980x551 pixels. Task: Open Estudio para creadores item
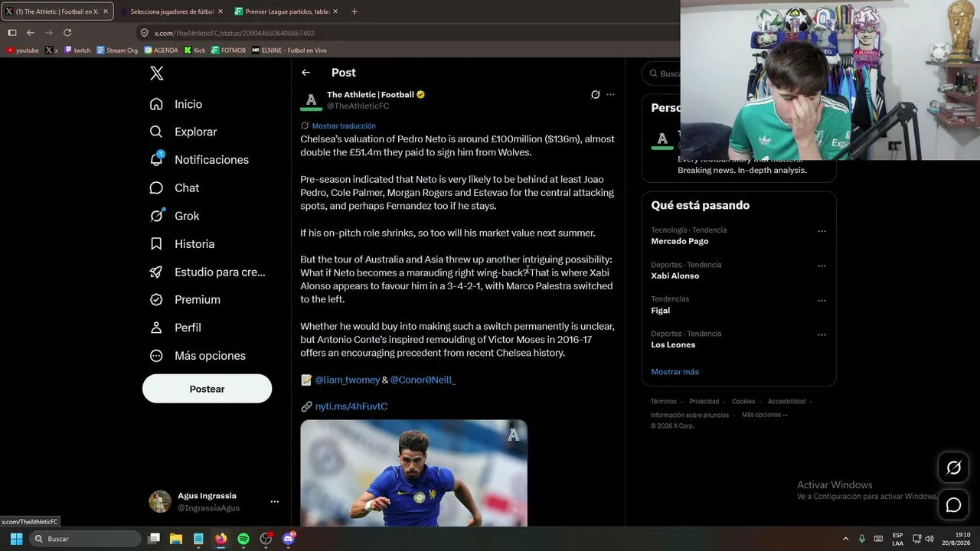click(207, 272)
